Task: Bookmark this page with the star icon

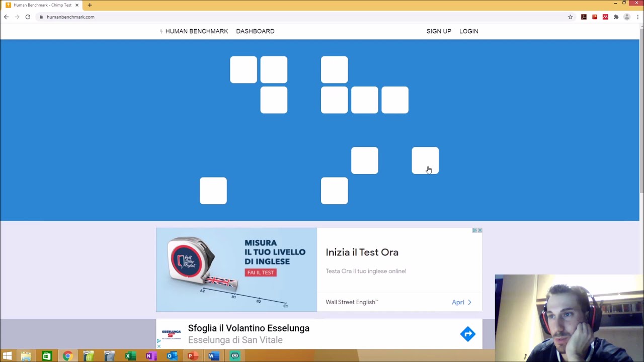Action: (x=570, y=17)
